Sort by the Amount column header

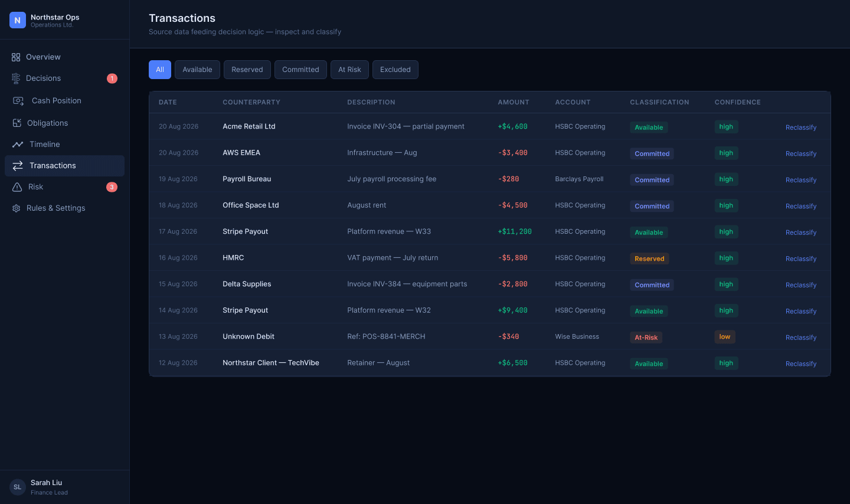514,102
